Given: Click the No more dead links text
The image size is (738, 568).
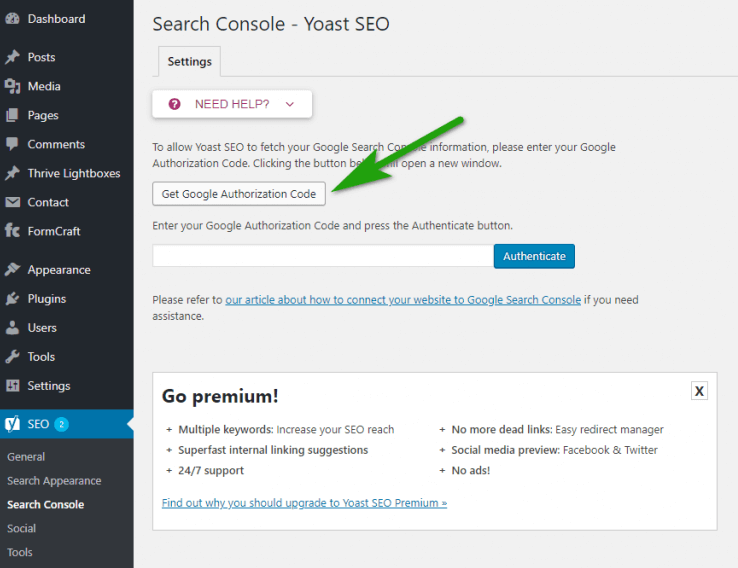Looking at the screenshot, I should point(557,430).
